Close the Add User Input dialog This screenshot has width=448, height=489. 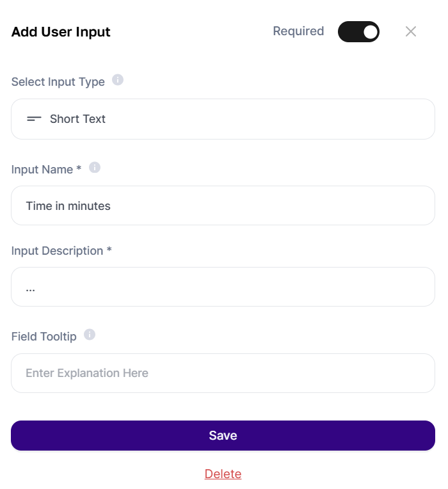click(411, 31)
